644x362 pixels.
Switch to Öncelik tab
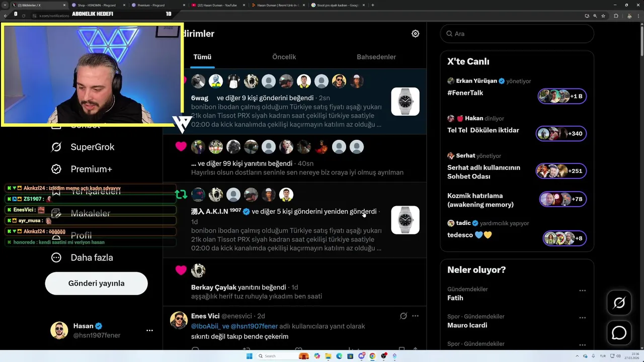(x=284, y=57)
